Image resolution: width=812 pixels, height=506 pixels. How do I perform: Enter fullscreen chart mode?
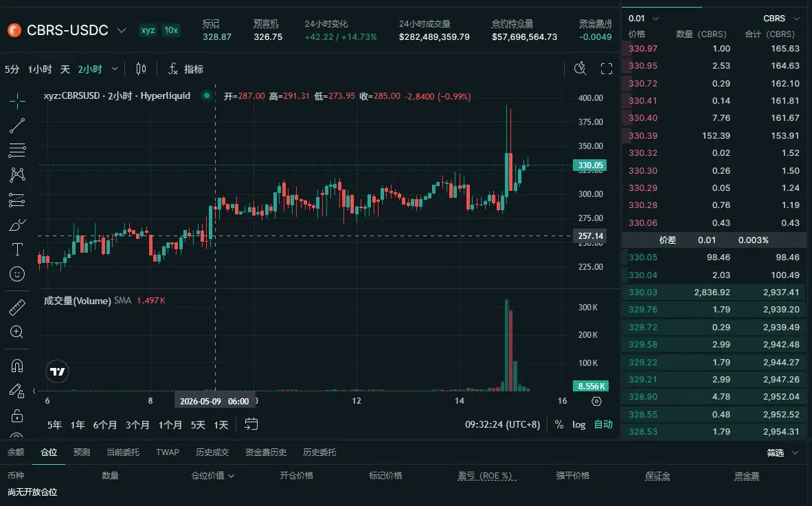(607, 69)
